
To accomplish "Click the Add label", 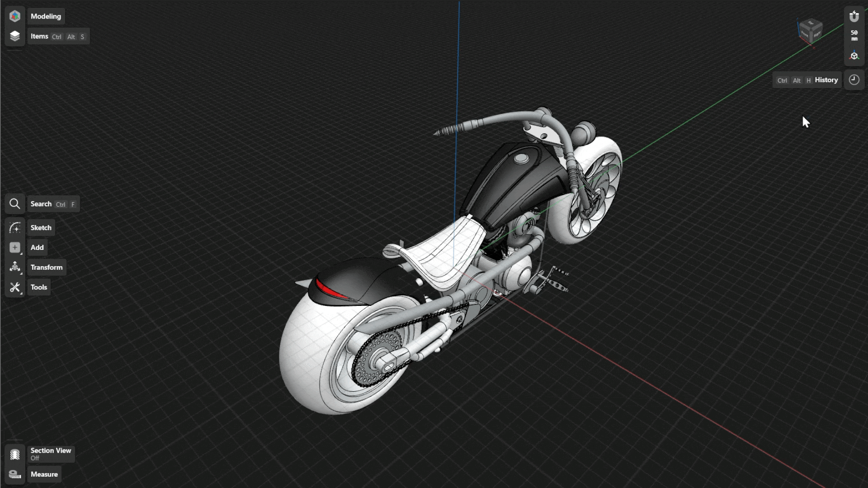I will [x=37, y=248].
